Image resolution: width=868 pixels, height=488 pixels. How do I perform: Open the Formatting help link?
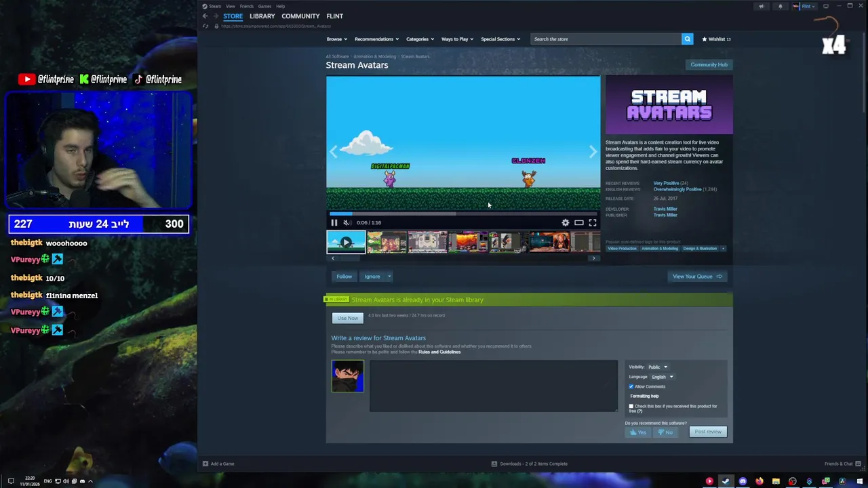pyautogui.click(x=644, y=396)
